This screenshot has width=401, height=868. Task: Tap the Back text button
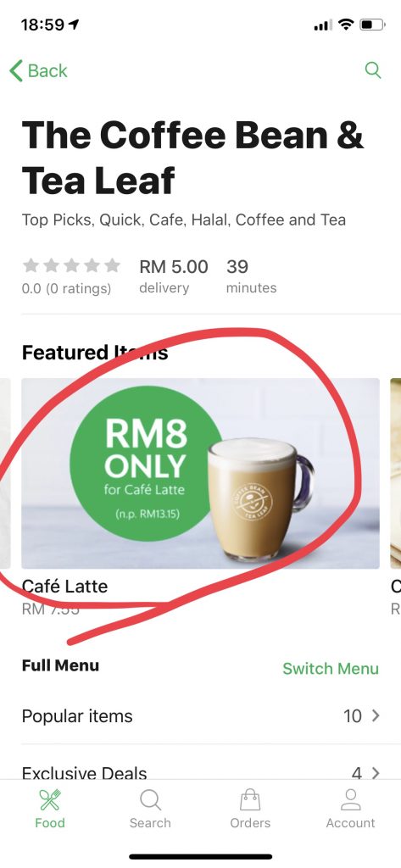[x=47, y=71]
